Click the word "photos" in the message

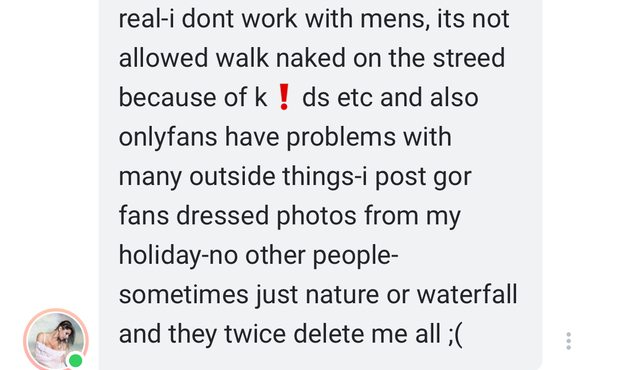pos(316,216)
